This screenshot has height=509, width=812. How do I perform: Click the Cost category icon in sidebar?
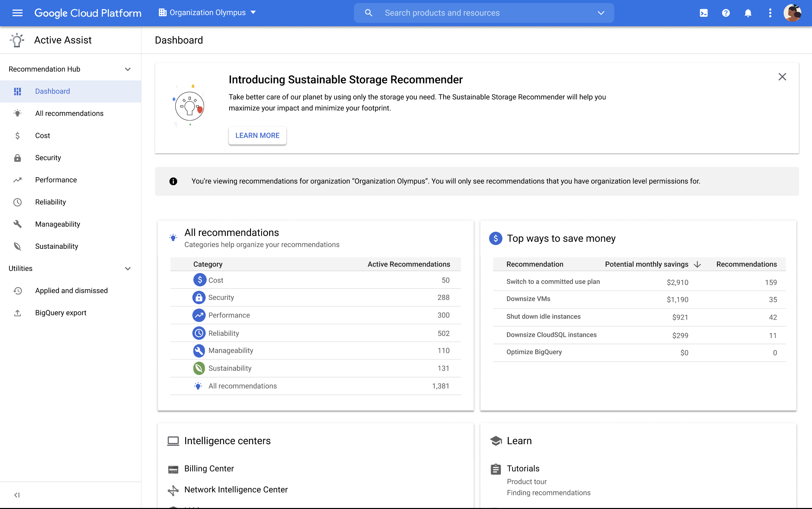tap(16, 135)
